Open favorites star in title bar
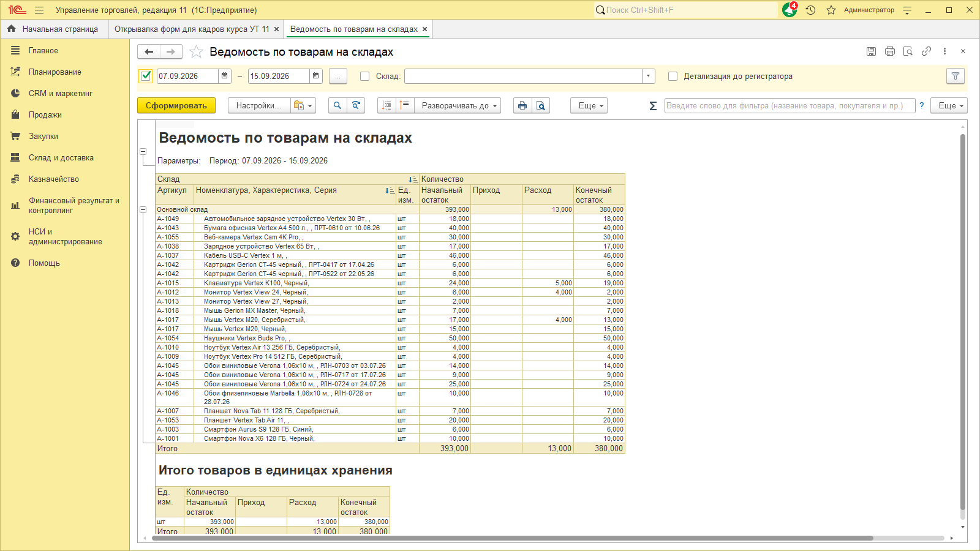 [831, 10]
